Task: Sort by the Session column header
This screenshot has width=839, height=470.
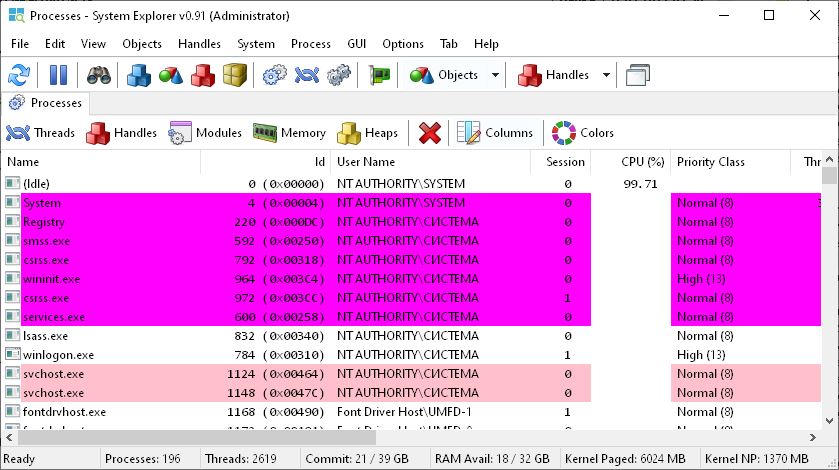Action: click(x=561, y=162)
